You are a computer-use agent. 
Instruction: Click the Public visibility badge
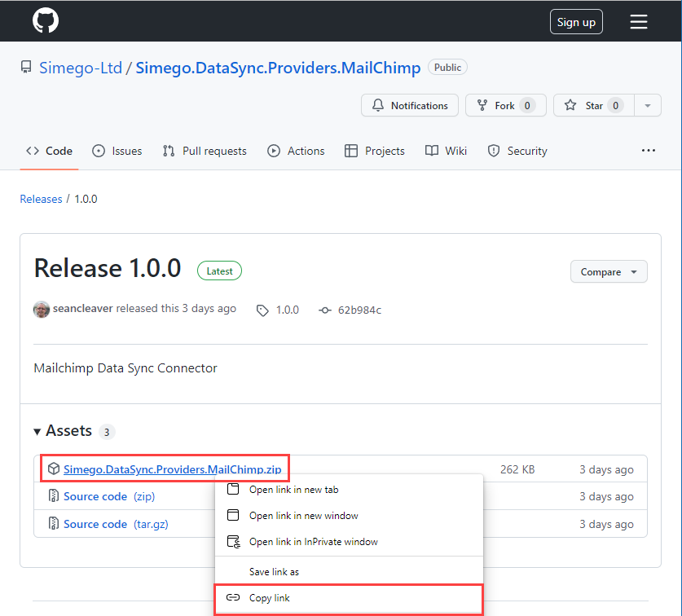[x=447, y=68]
